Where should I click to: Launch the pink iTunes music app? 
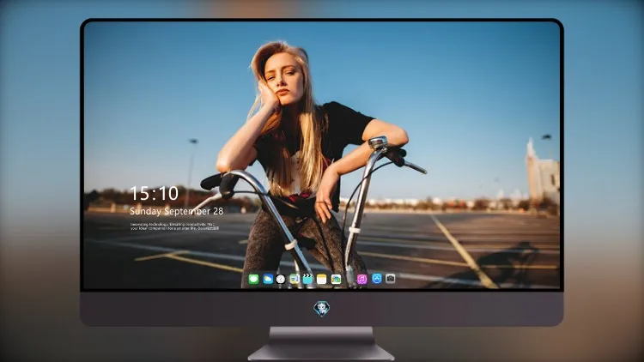tap(361, 279)
